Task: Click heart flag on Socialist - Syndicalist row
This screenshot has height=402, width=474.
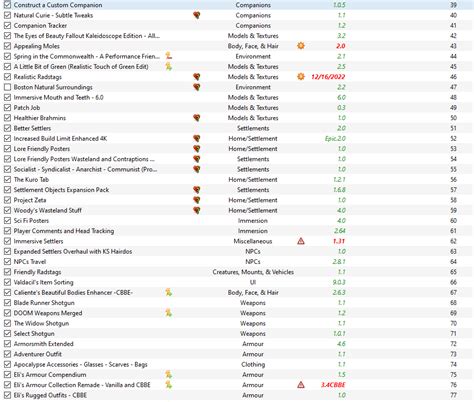Action: 197,169
